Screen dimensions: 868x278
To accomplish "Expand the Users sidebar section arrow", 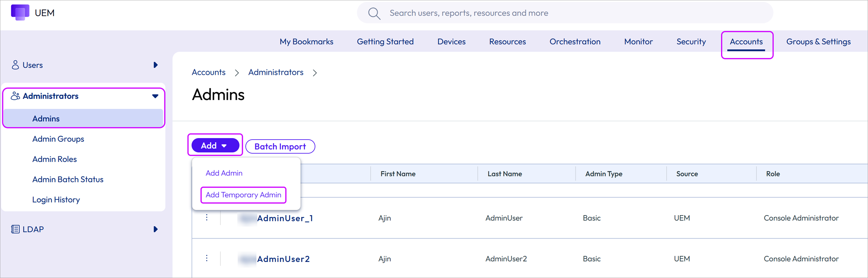I will 155,65.
